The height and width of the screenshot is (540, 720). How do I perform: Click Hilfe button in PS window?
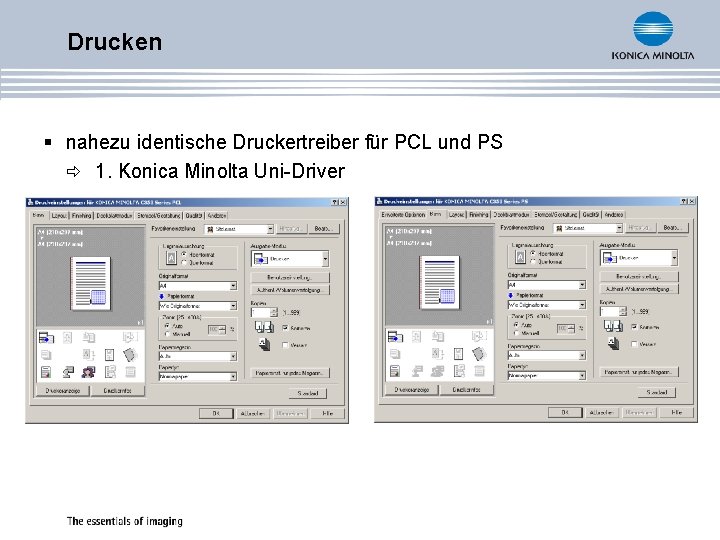[x=676, y=413]
